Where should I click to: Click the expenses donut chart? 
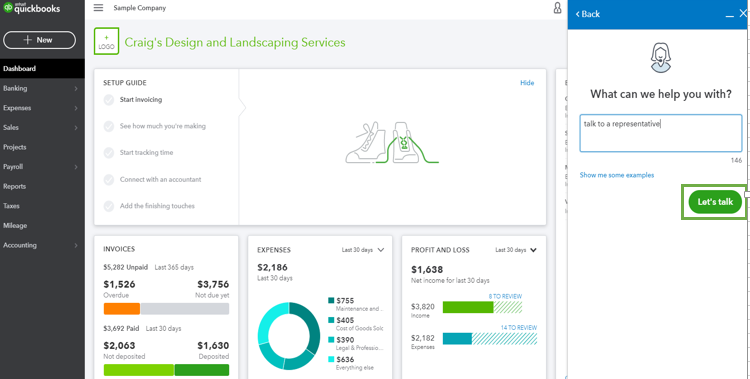coord(289,336)
